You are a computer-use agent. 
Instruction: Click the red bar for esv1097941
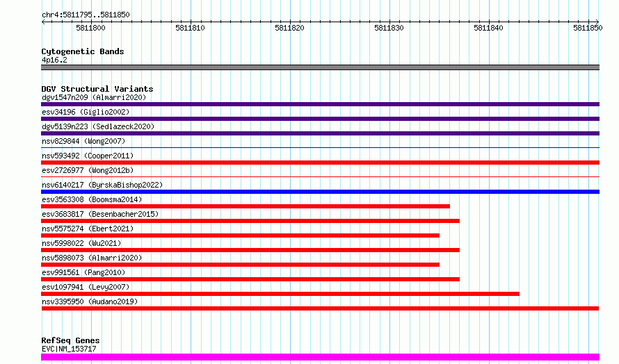280,294
